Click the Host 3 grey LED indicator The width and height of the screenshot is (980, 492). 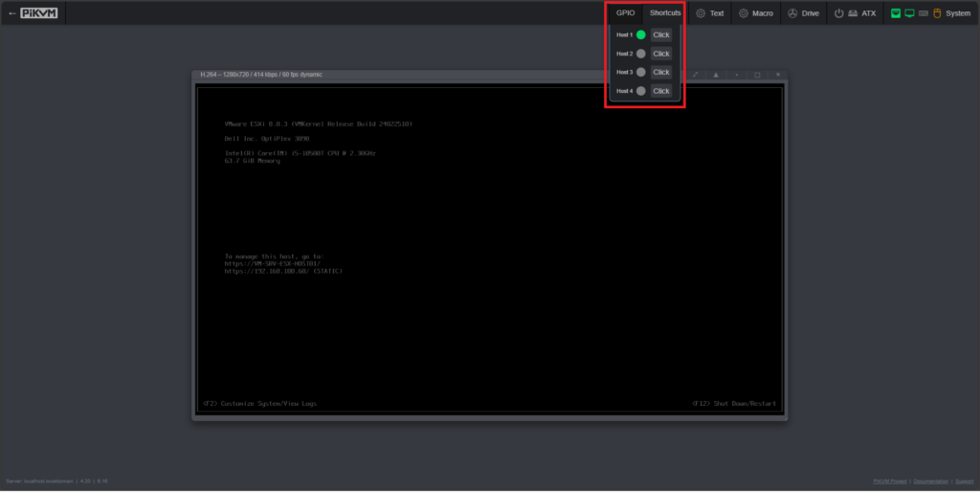click(x=640, y=72)
